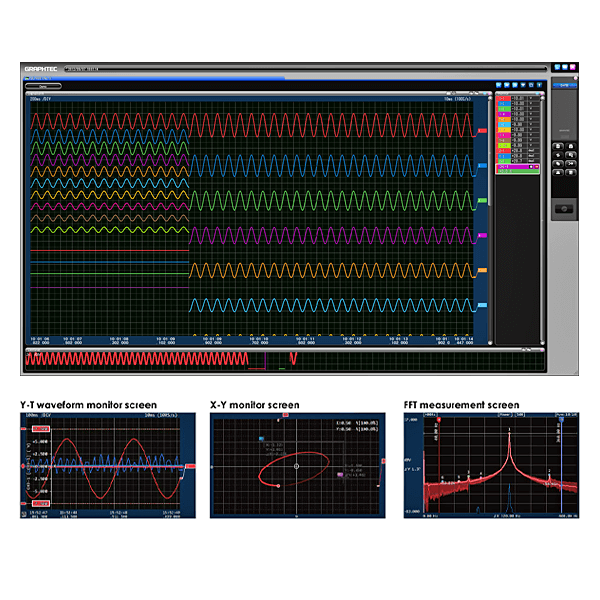
Task: Click the red color swatch in channel list
Action: point(502,99)
